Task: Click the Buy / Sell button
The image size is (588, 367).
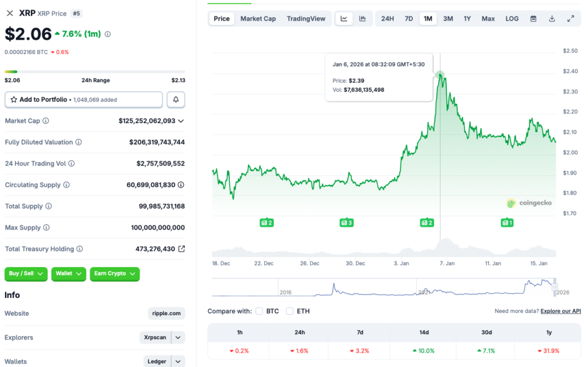Action: point(25,274)
